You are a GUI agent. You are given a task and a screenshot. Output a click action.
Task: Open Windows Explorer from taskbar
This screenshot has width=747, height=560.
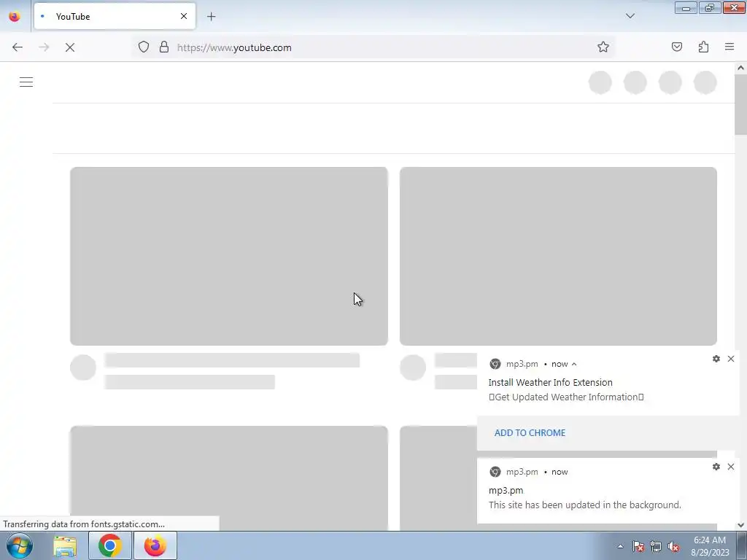coord(65,545)
